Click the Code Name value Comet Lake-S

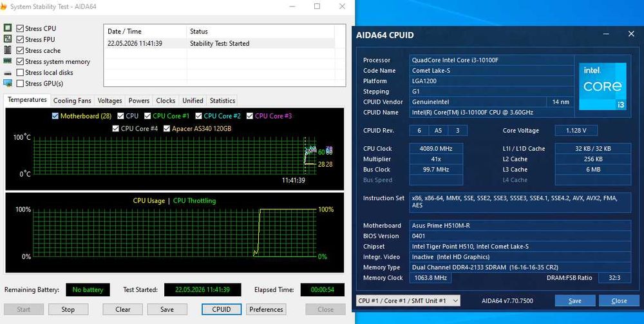491,71
